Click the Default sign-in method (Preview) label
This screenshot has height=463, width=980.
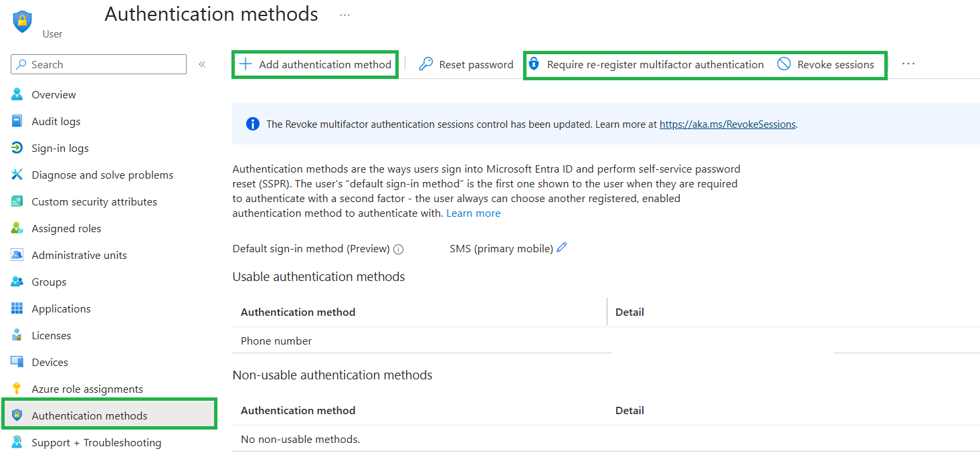point(311,248)
